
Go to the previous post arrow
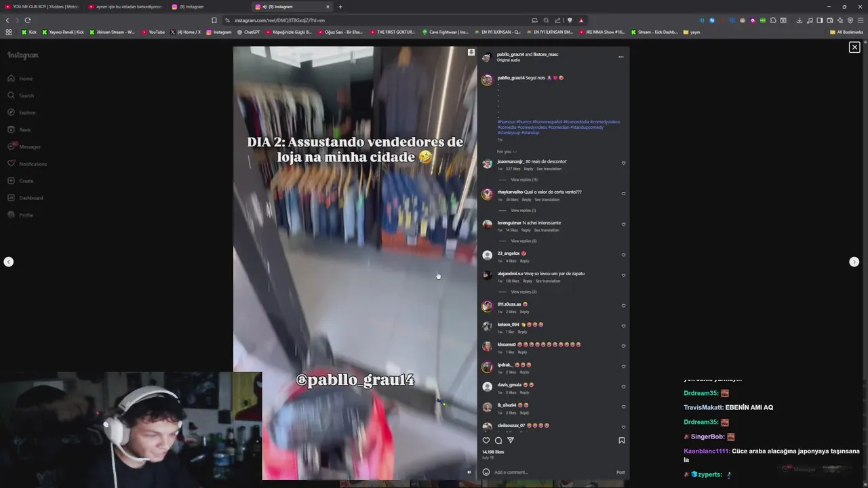point(8,262)
